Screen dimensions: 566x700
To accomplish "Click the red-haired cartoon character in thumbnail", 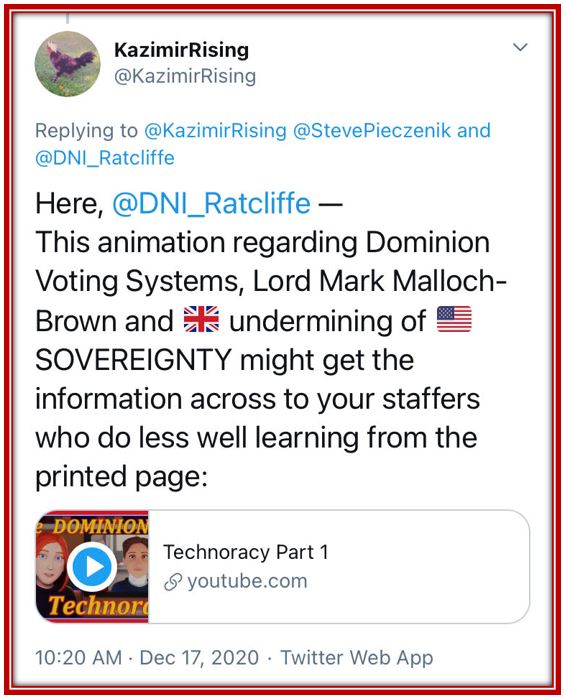I will click(51, 565).
